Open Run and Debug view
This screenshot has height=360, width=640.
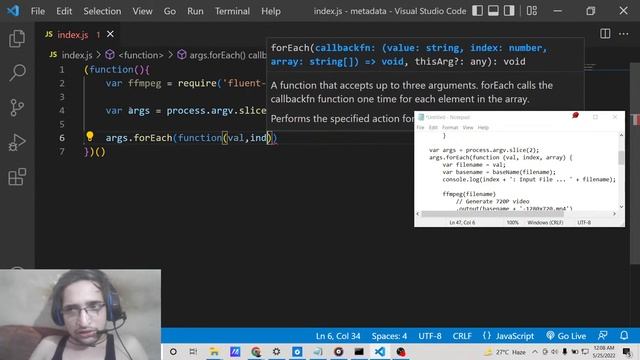[17, 142]
